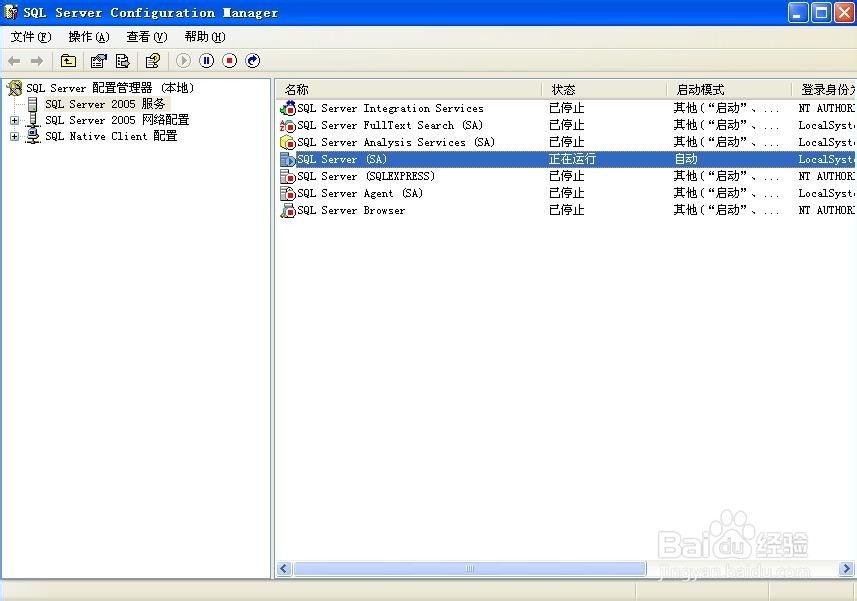Click 已停止 status of SQL Server Browser
The height and width of the screenshot is (601, 857).
[567, 210]
